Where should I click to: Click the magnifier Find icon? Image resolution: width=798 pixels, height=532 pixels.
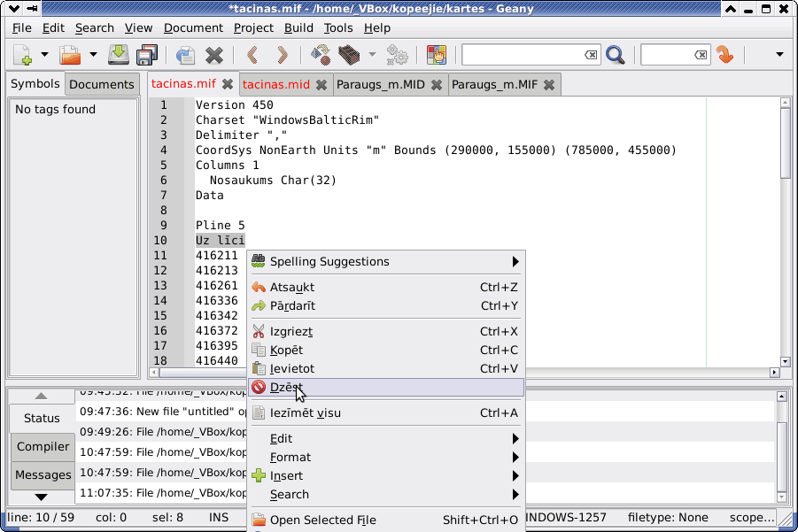(x=616, y=54)
